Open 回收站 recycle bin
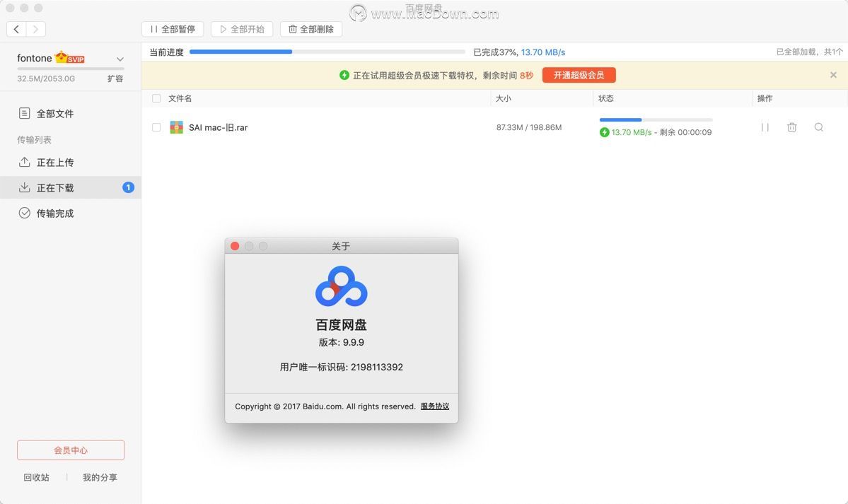This screenshot has width=848, height=504. pos(36,478)
